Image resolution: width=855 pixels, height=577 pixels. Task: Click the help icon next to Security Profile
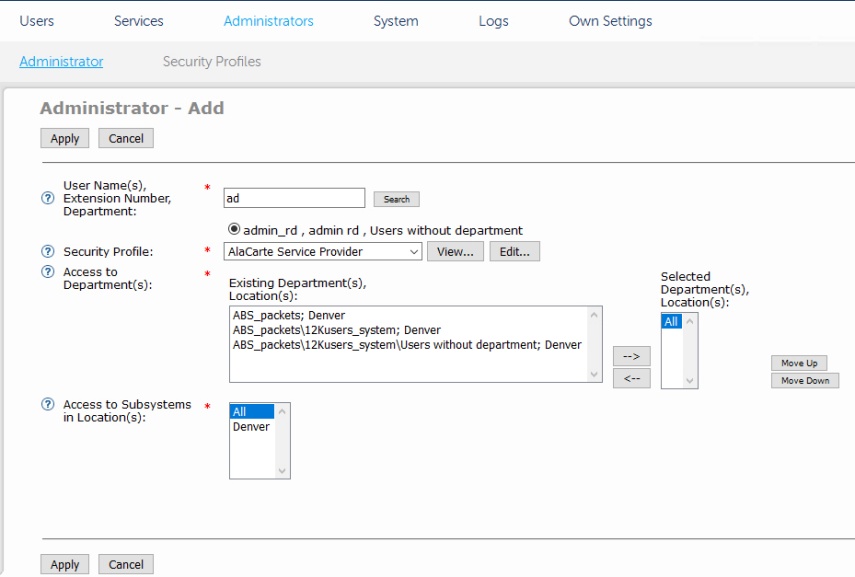tap(47, 252)
